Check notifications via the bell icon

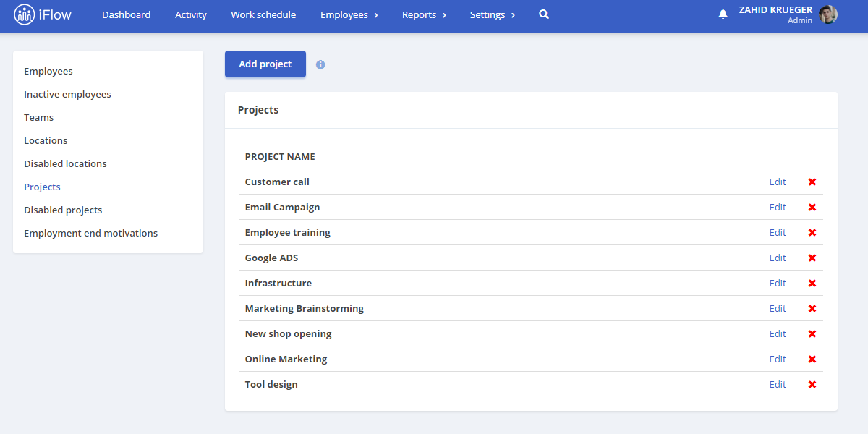click(723, 14)
